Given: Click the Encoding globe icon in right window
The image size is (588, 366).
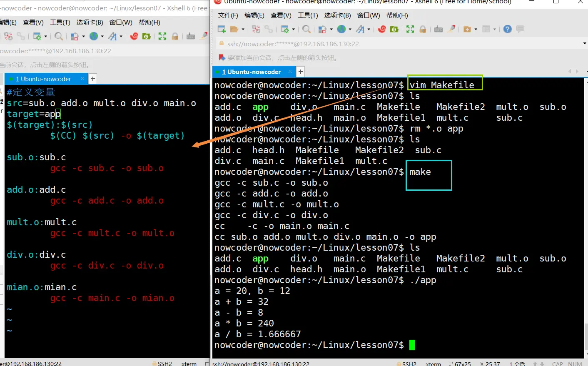Looking at the screenshot, I should [x=341, y=29].
